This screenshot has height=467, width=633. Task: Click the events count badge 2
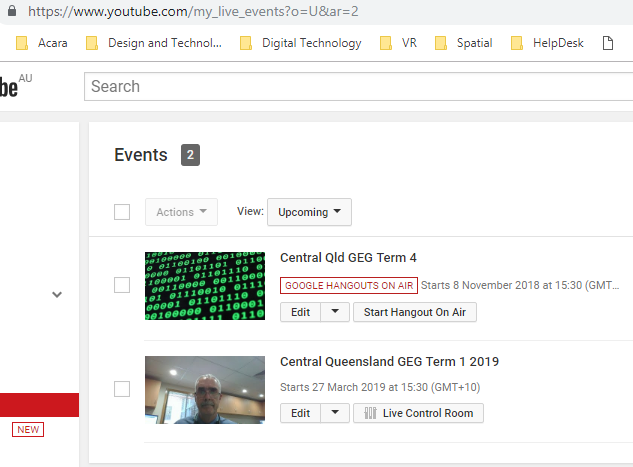click(x=190, y=155)
